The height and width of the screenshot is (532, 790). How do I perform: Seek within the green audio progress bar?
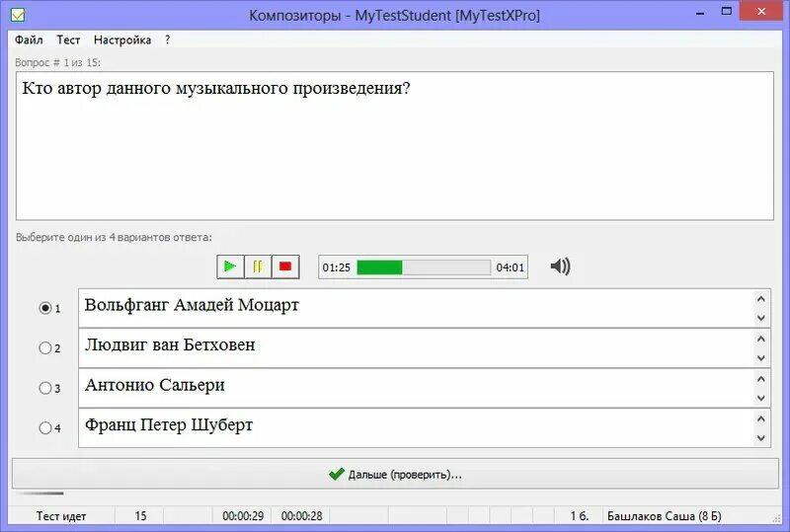[x=424, y=267]
